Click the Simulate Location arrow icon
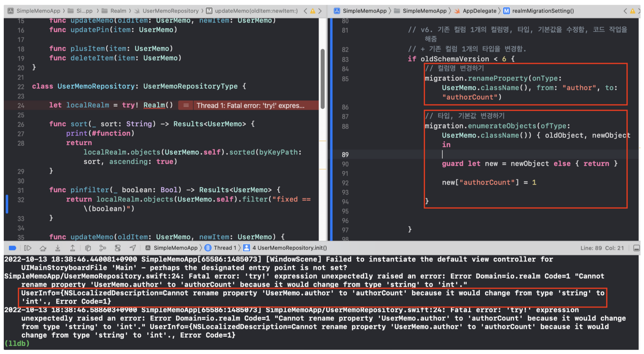 tap(133, 248)
